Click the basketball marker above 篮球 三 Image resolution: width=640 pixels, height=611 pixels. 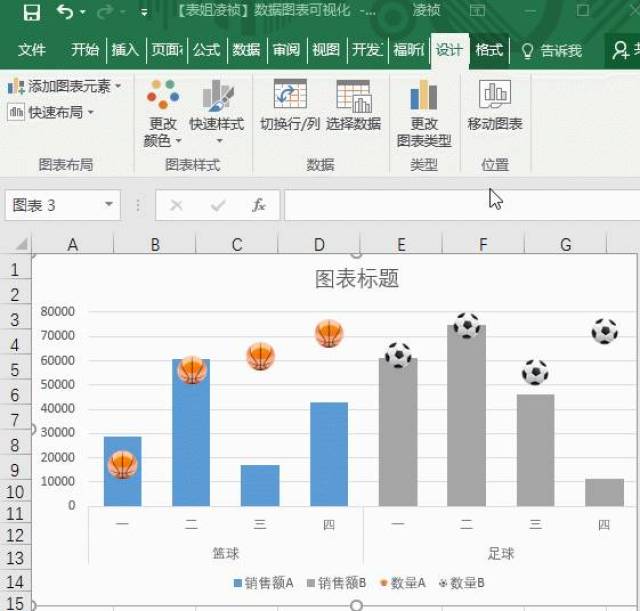point(260,356)
